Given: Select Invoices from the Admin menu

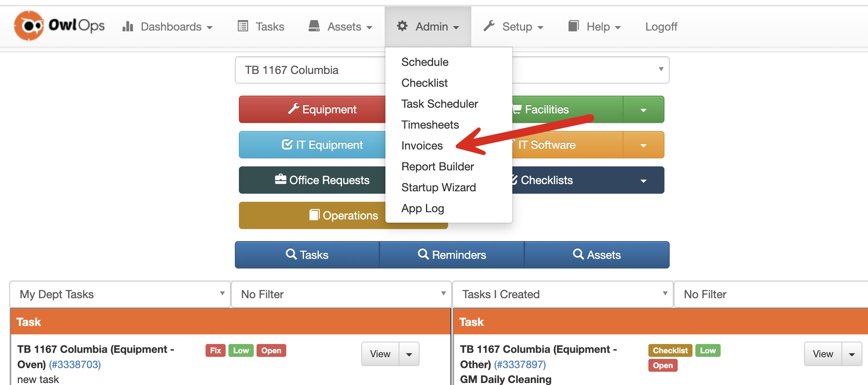Looking at the screenshot, I should [x=422, y=145].
